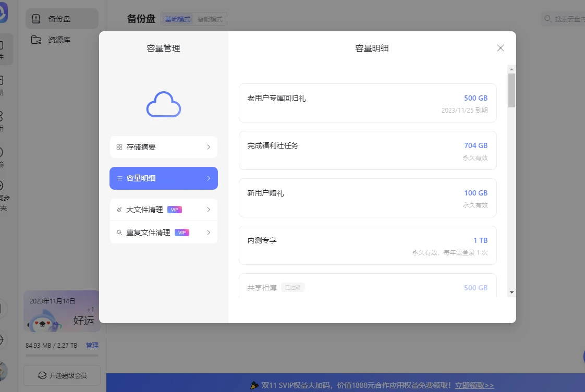Screen dimensions: 585x392
Task: Expand the 存储摘要 chevron arrow
Action: (209, 148)
